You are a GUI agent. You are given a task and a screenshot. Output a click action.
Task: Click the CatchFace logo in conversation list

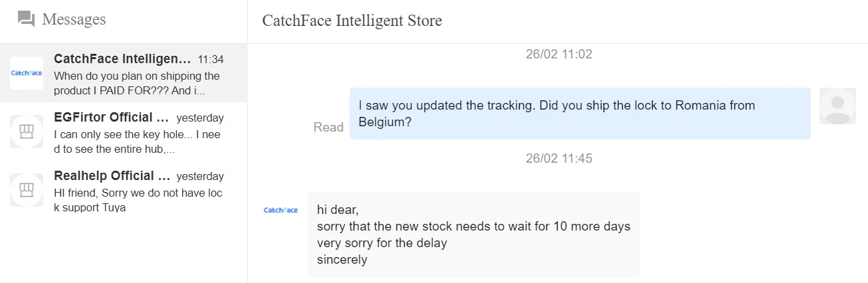27,73
